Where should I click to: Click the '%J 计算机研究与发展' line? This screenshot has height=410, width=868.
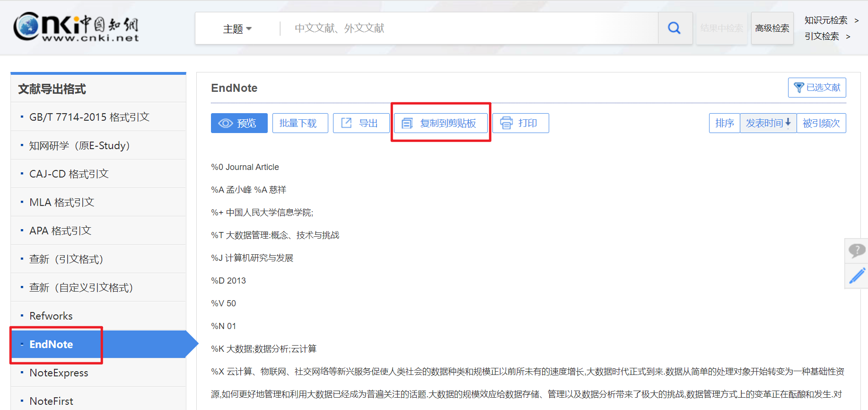252,258
